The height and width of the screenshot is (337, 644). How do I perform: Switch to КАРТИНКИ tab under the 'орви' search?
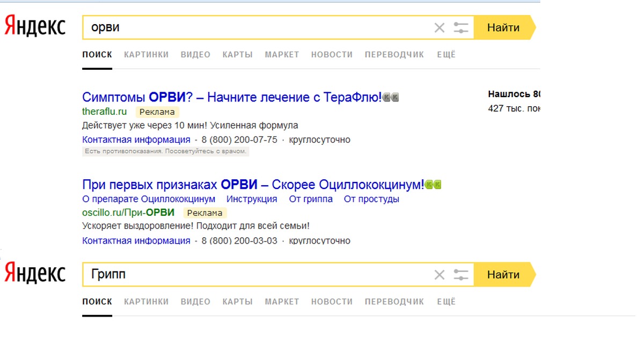146,55
